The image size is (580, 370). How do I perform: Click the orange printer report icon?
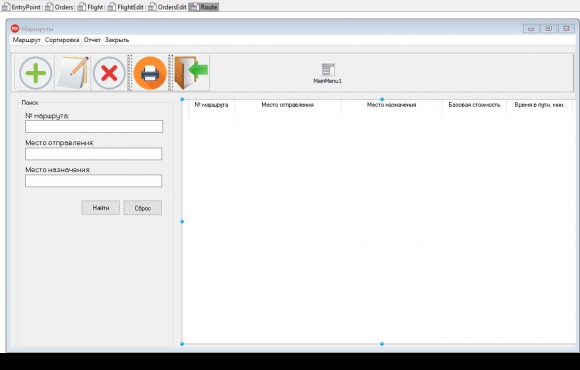tap(150, 73)
